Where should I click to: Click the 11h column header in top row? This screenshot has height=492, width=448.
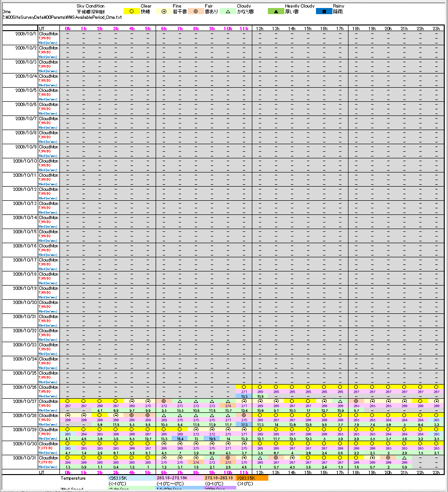244,29
